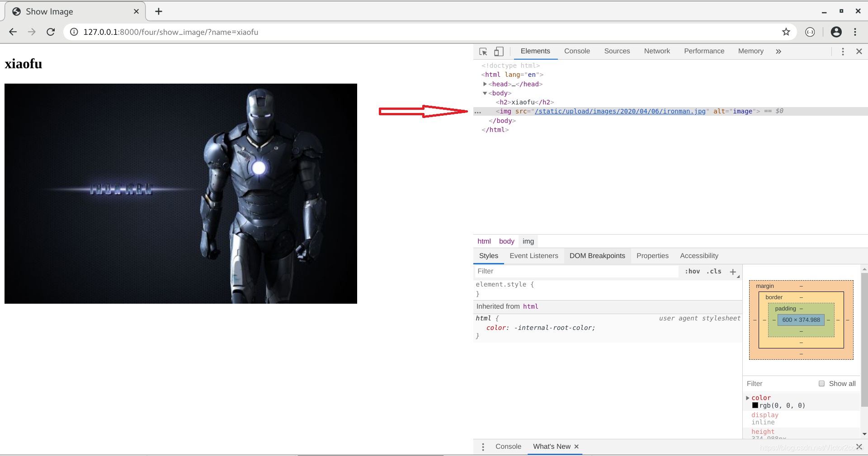
Task: Toggle the :hov element state panel
Action: (692, 271)
